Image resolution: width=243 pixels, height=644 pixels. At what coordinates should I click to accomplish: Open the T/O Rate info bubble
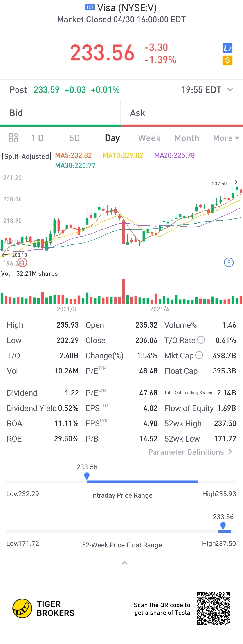[x=201, y=340]
